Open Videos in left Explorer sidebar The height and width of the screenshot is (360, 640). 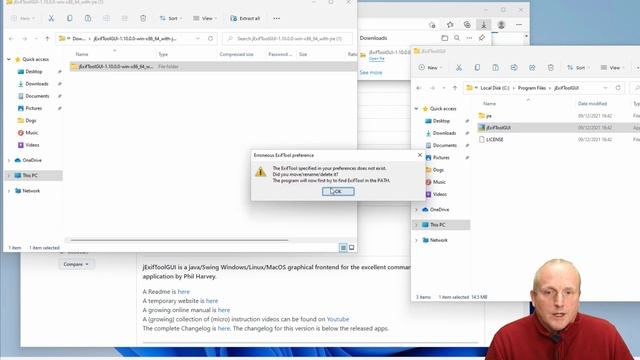(x=32, y=145)
